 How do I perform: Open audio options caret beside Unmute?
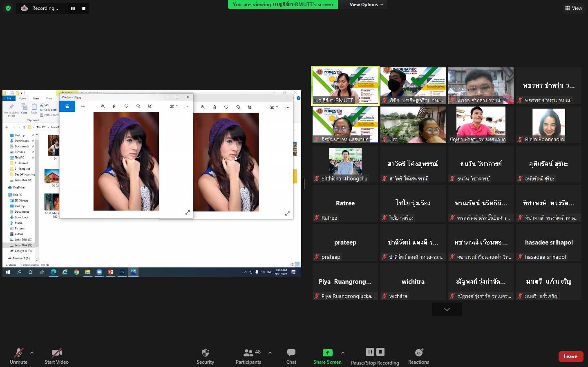(32, 353)
